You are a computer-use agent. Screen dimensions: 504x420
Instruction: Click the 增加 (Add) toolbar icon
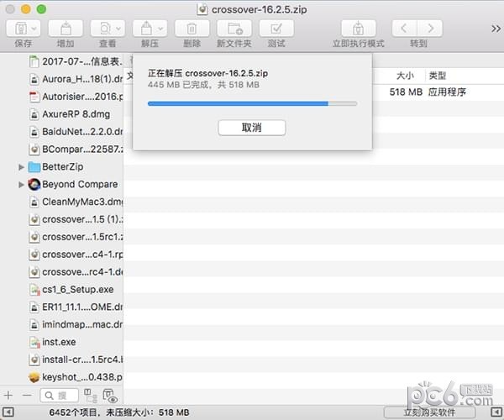pos(66,29)
